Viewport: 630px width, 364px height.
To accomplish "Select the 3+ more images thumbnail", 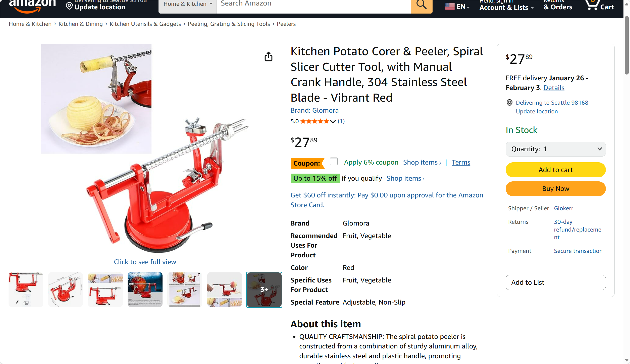I will 264,289.
